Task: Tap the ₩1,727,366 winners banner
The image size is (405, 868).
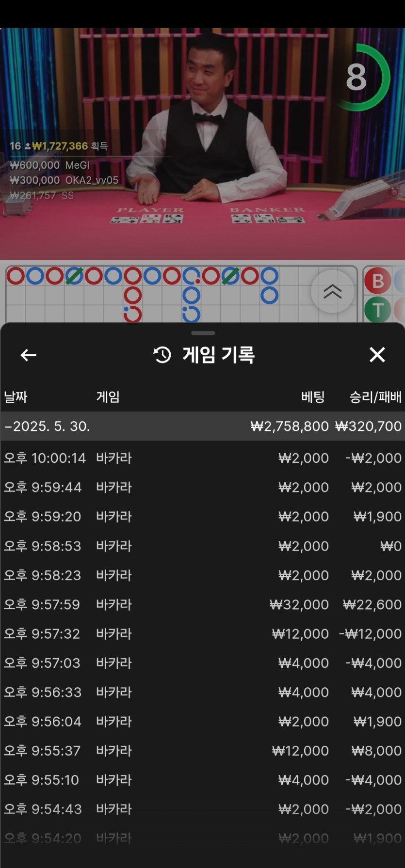Action: point(59,146)
